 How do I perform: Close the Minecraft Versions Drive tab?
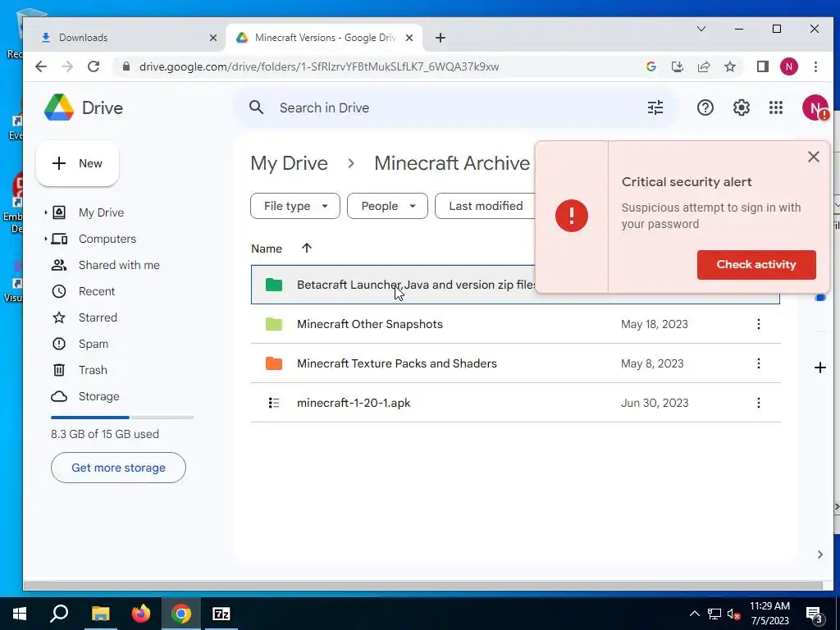point(409,38)
